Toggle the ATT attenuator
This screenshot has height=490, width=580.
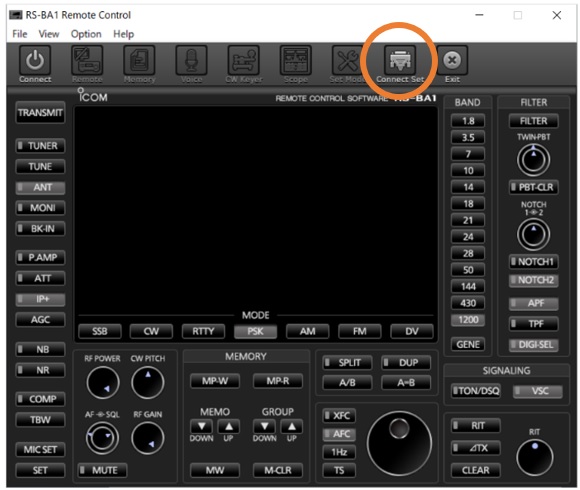(x=40, y=278)
